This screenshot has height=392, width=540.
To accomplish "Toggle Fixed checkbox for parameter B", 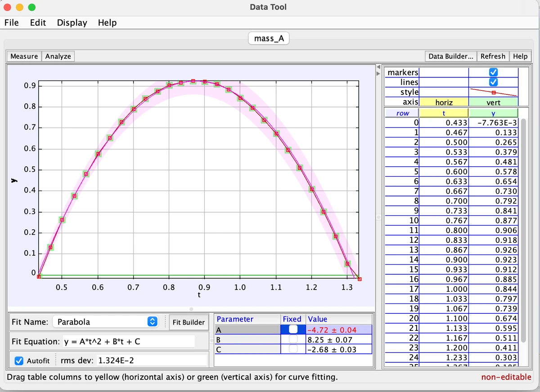I will tap(293, 339).
